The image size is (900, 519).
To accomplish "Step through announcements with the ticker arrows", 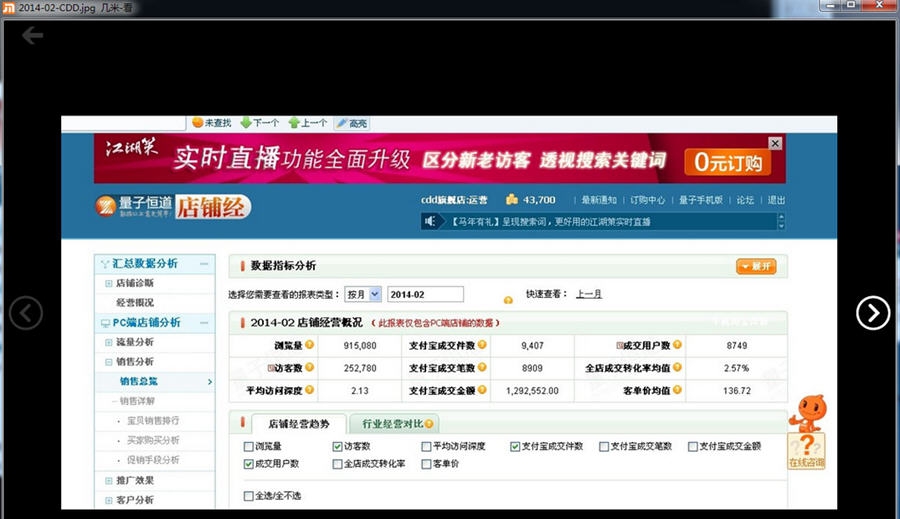I will [781, 222].
